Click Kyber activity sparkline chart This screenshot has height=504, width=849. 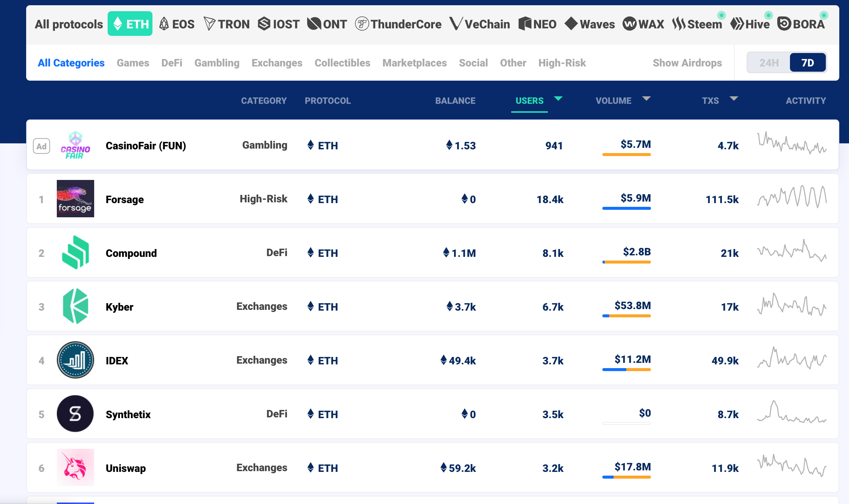coord(792,304)
